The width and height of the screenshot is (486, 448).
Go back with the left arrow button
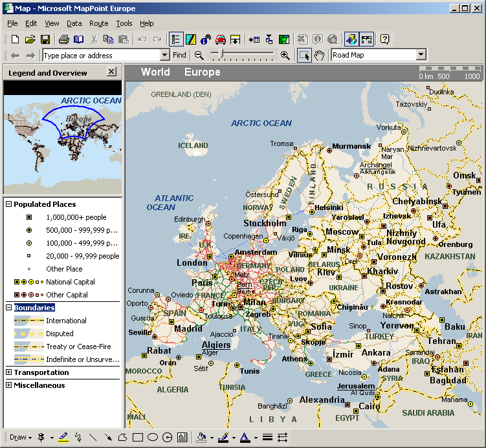pyautogui.click(x=15, y=56)
